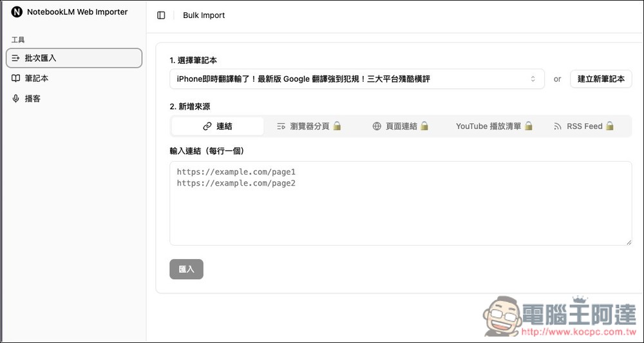The width and height of the screenshot is (644, 343).
Task: Click the 1. 選擇筆記本 label
Action: tap(193, 61)
